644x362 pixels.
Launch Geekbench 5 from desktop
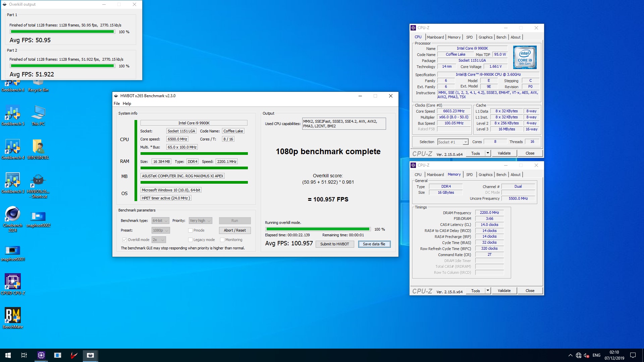13,116
